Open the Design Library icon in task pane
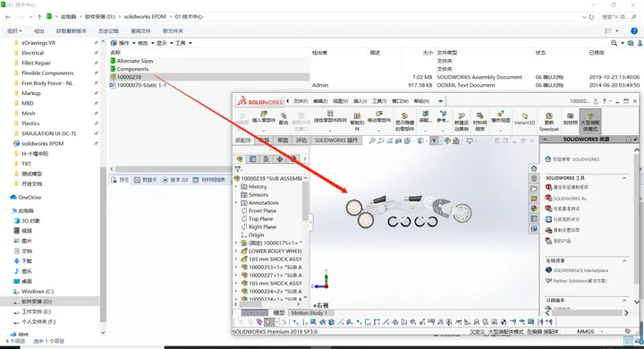The width and height of the screenshot is (644, 349). [x=534, y=178]
